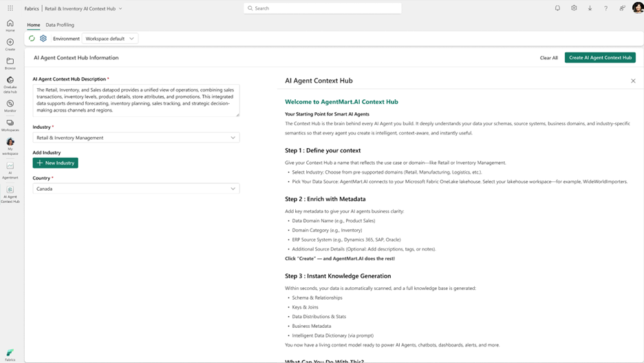Click the AI Agent Context Hub Information title
Image resolution: width=644 pixels, height=363 pixels.
click(x=76, y=58)
